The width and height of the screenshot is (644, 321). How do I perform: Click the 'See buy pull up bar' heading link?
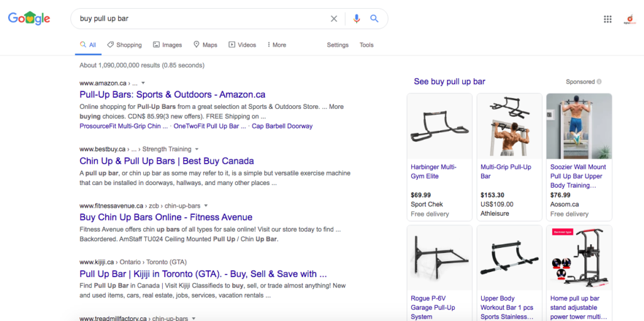(x=449, y=81)
